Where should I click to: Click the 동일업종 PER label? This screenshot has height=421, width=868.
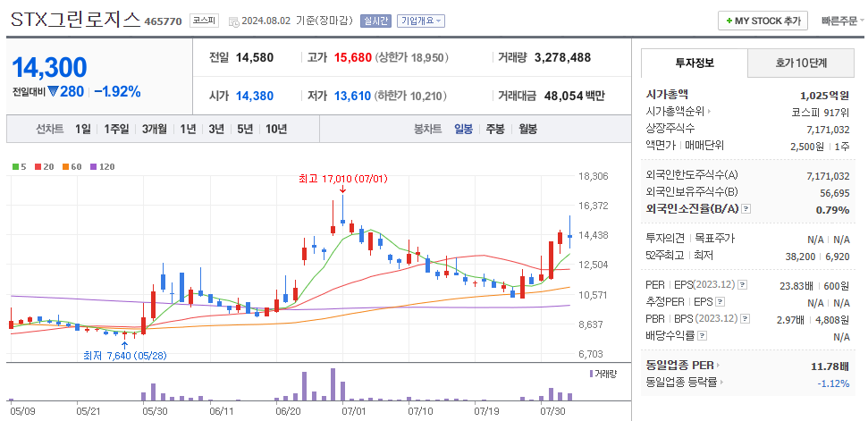click(x=679, y=365)
